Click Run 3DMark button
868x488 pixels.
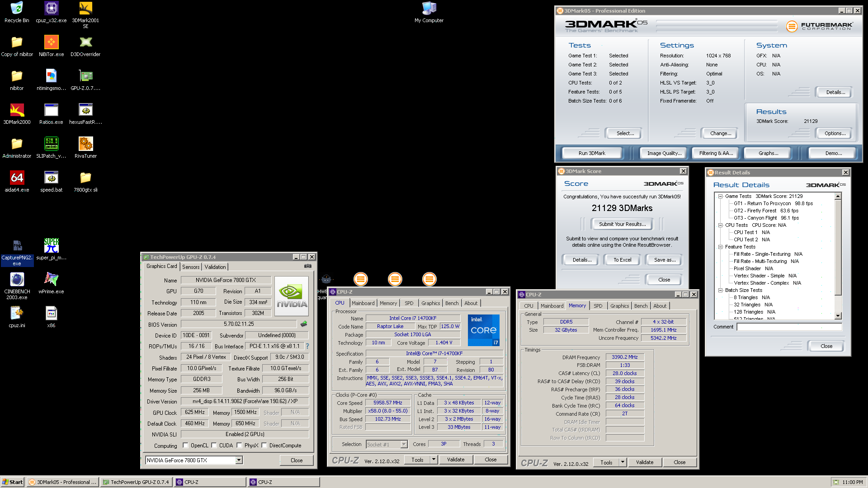pos(592,153)
